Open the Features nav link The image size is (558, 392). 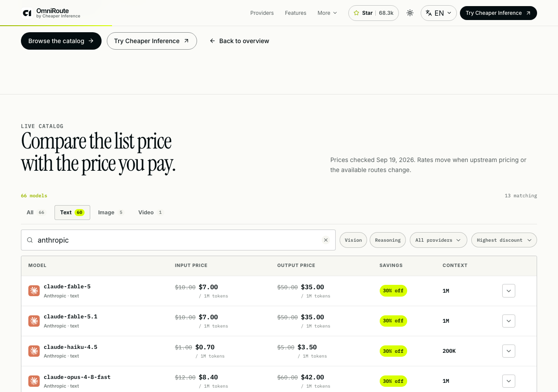[296, 13]
